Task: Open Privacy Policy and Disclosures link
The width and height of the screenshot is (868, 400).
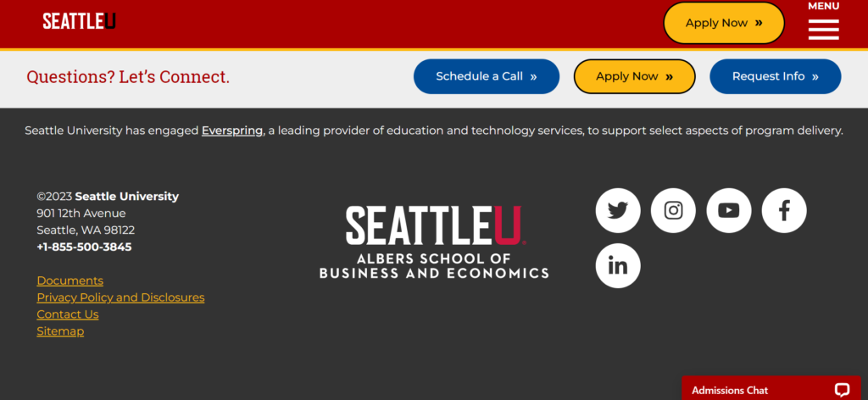Action: coord(120,297)
